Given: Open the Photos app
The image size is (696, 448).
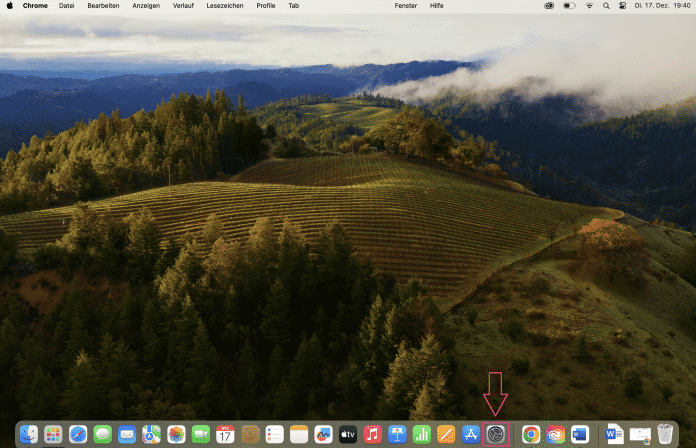Looking at the screenshot, I should (x=176, y=434).
